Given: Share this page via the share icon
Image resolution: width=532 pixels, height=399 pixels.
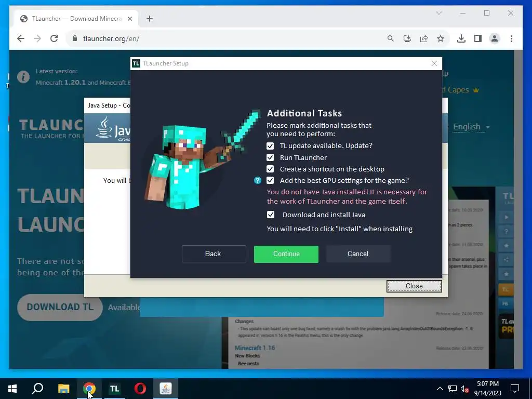Looking at the screenshot, I should 424,38.
